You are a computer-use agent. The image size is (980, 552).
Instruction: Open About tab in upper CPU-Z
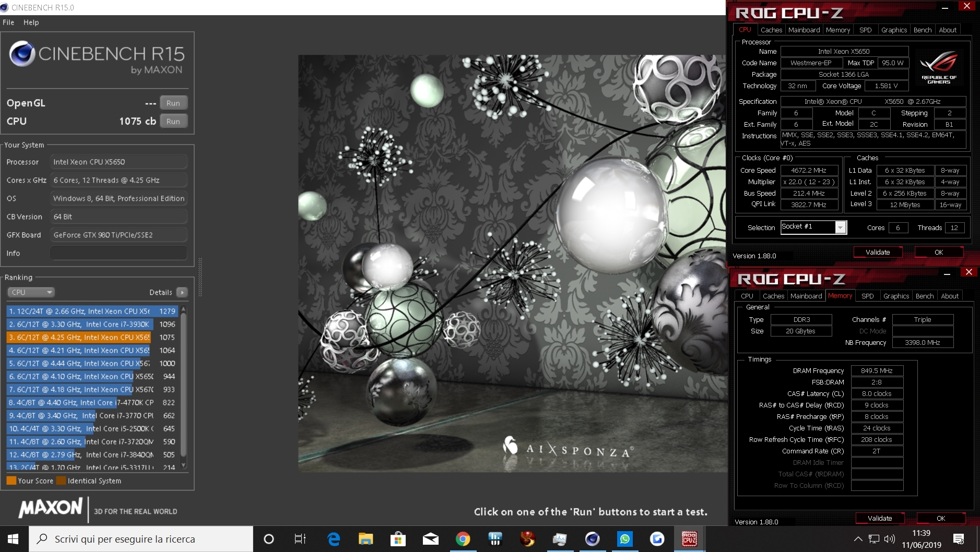948,30
